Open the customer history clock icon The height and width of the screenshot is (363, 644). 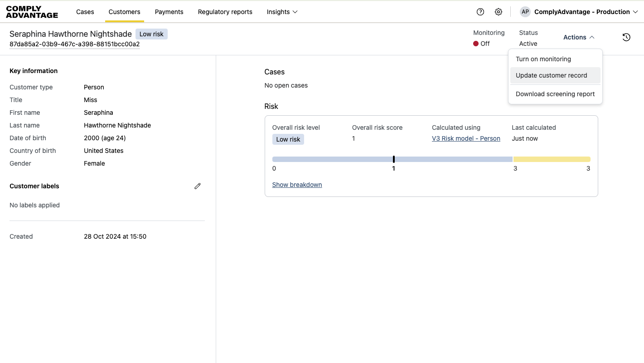click(x=626, y=37)
